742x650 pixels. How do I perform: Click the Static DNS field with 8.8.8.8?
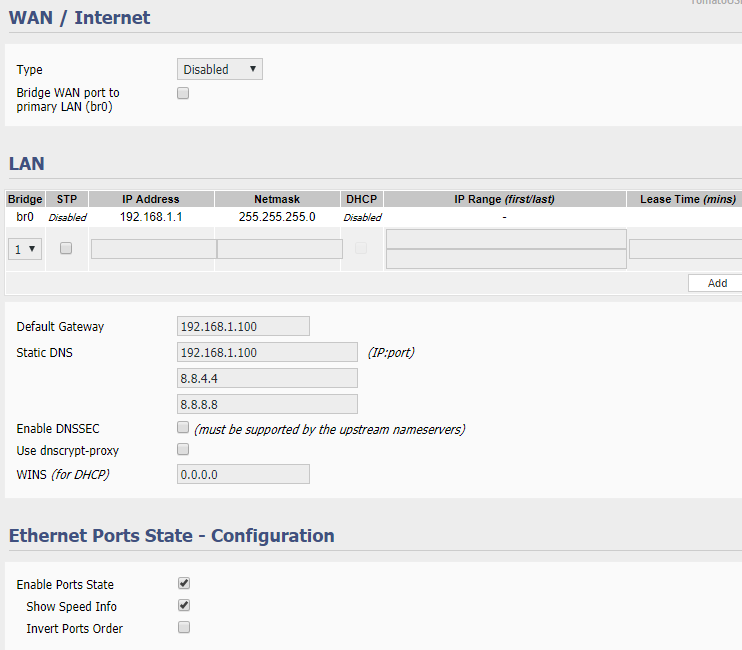267,404
